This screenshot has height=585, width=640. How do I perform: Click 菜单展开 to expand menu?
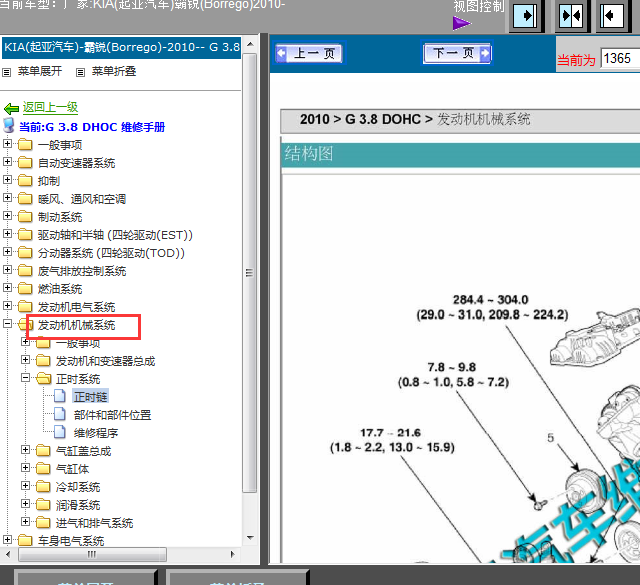[x=40, y=71]
